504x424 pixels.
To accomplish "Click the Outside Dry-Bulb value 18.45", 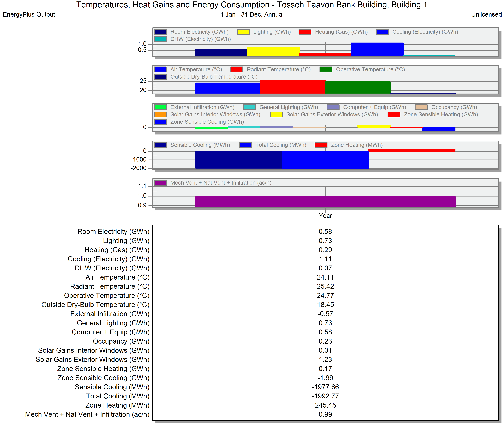I will [x=325, y=305].
